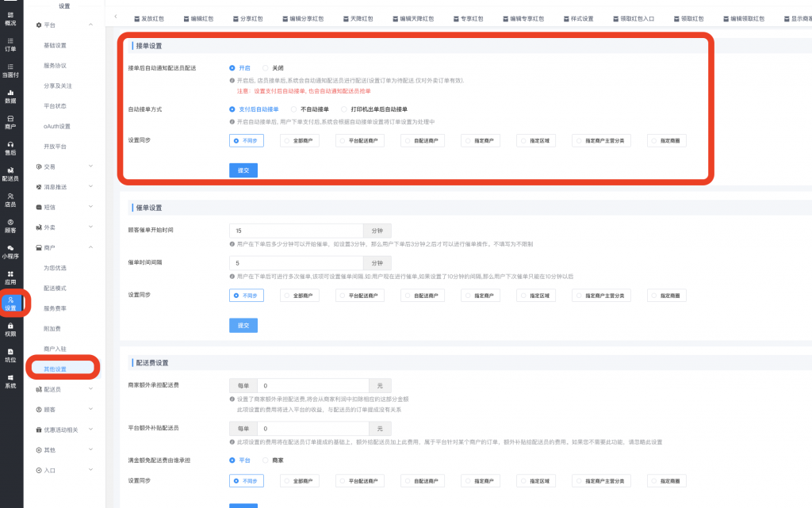The image size is (812, 508).
Task: Submit the 接单设置 form
Action: coord(243,170)
